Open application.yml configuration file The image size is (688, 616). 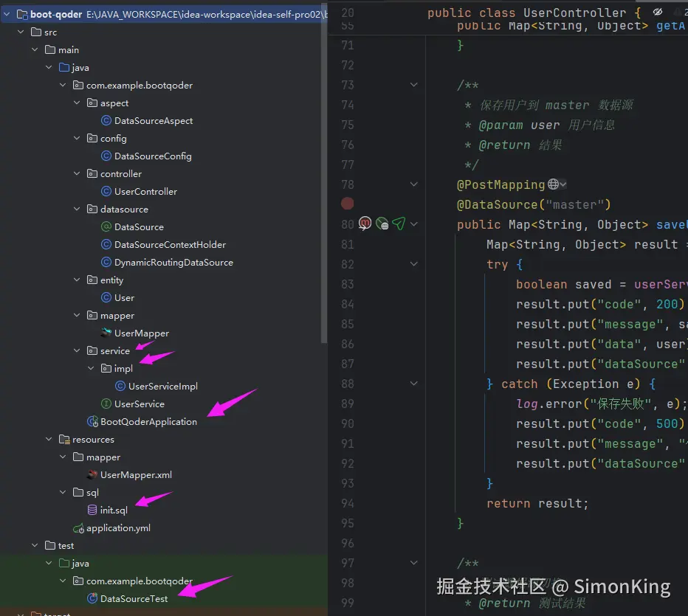[x=118, y=528]
